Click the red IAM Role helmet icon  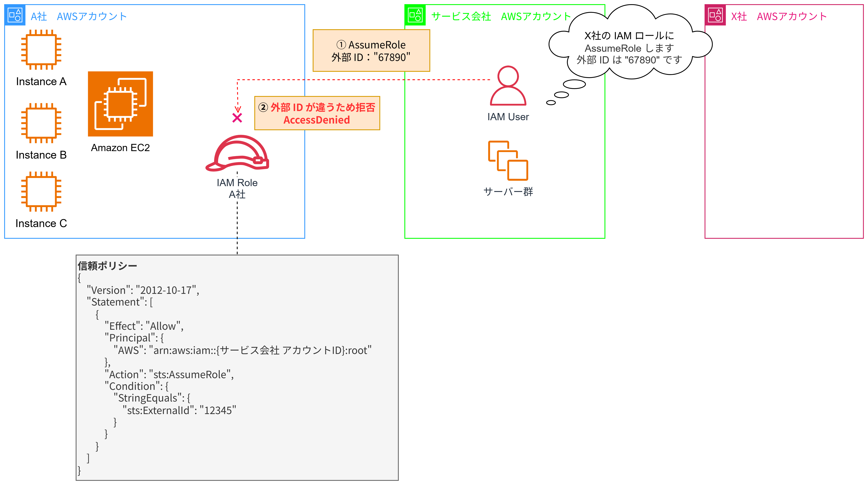coord(237,153)
